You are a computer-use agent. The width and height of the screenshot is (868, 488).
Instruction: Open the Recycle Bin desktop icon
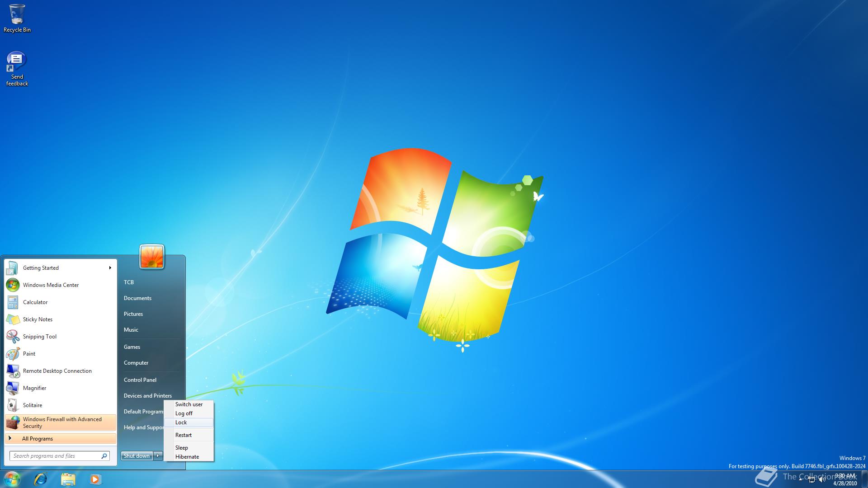click(x=17, y=19)
